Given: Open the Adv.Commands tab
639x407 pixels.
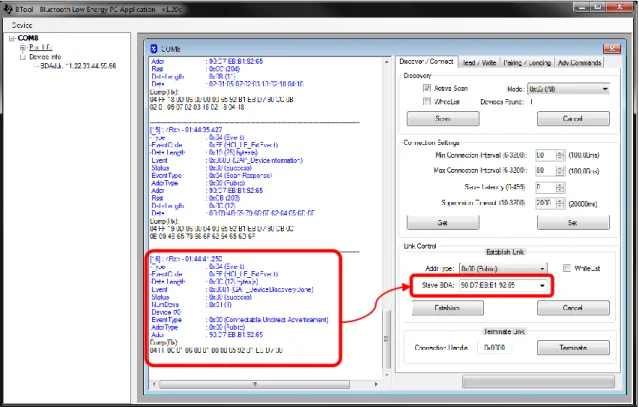Looking at the screenshot, I should tap(579, 63).
